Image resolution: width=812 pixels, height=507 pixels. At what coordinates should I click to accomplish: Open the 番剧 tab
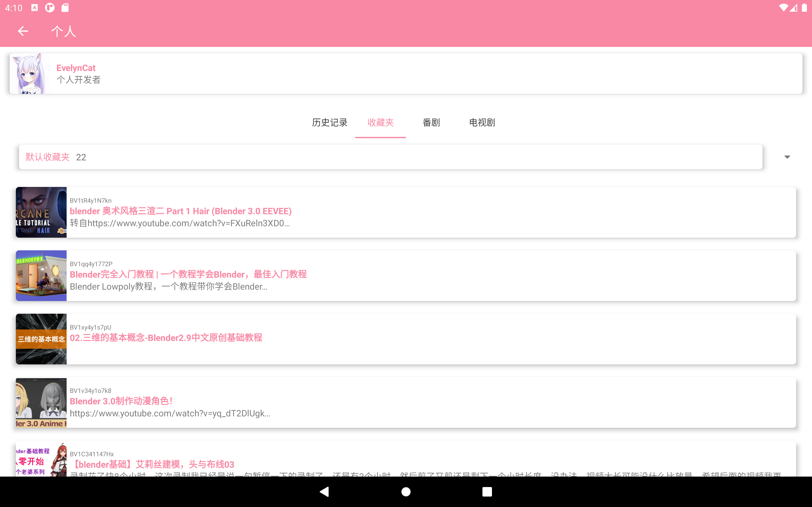[431, 123]
